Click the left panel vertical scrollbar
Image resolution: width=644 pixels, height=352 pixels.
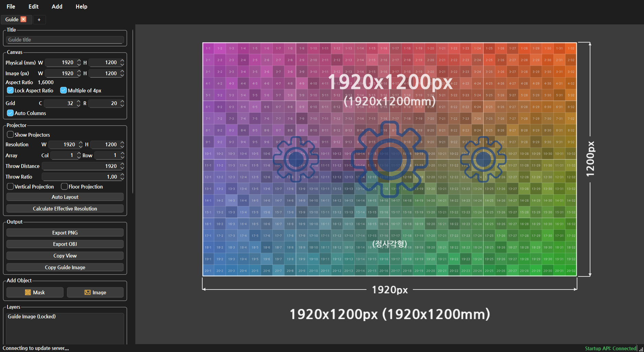point(133,112)
